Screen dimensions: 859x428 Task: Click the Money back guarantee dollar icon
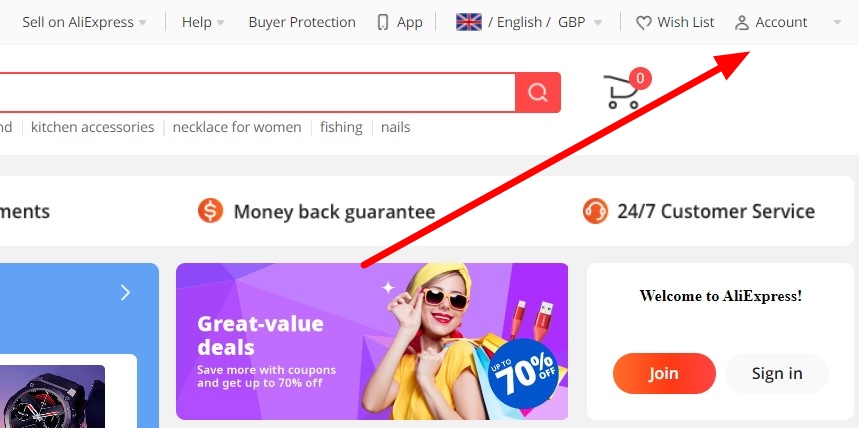210,211
